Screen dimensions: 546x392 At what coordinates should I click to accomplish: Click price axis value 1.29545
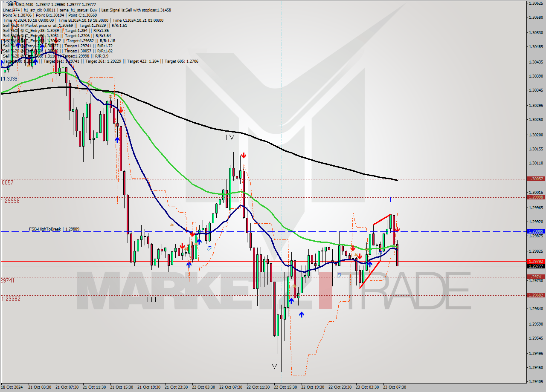click(536, 338)
